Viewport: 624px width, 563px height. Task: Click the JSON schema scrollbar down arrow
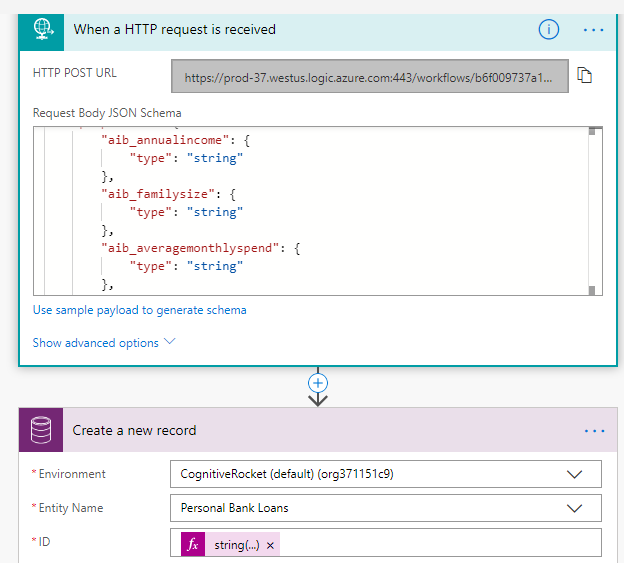[593, 290]
